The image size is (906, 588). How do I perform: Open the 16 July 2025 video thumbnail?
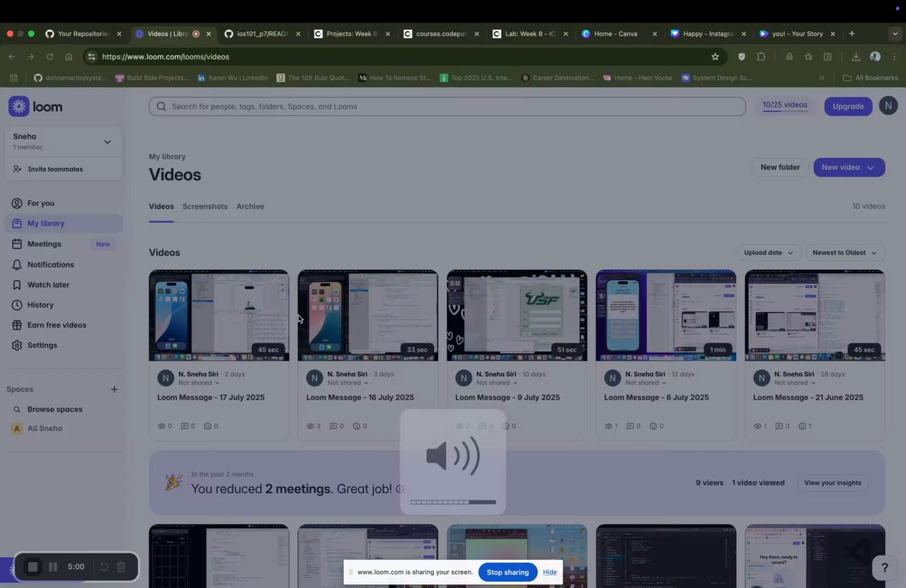coord(368,316)
